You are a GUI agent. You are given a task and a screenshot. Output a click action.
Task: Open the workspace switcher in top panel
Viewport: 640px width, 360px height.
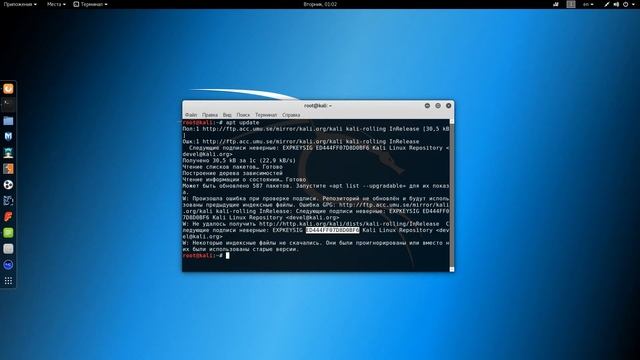pyautogui.click(x=571, y=4)
